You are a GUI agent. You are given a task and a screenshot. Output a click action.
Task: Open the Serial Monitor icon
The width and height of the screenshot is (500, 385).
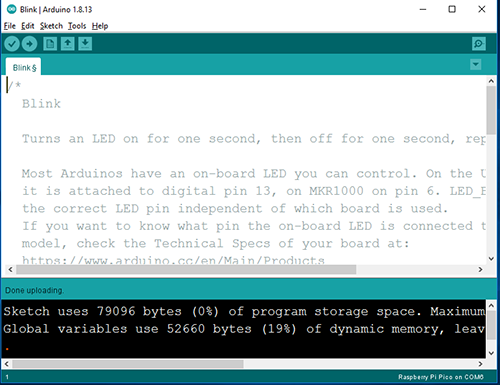(x=479, y=44)
